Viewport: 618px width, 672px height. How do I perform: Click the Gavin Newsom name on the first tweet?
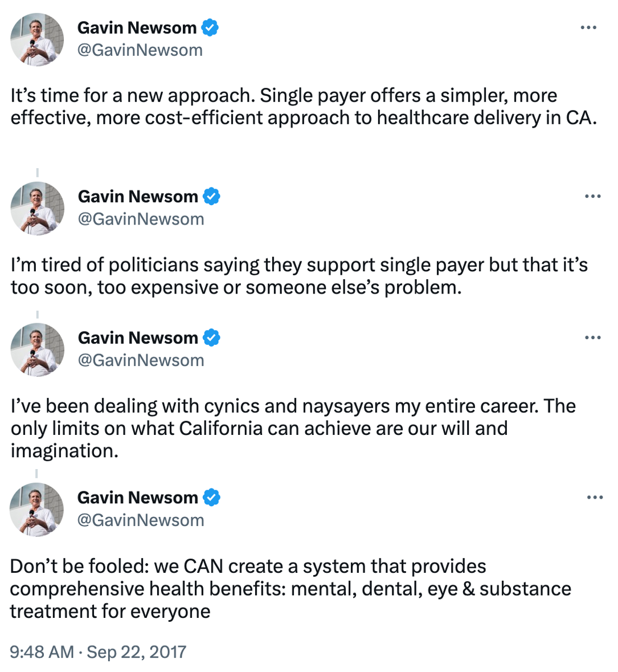click(137, 28)
